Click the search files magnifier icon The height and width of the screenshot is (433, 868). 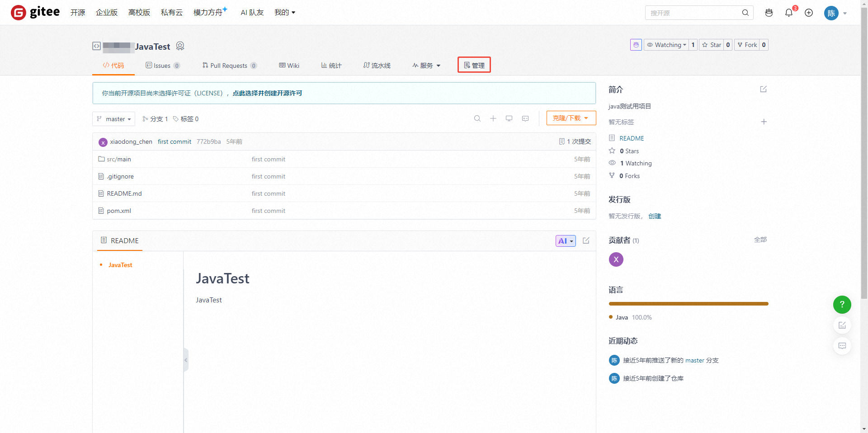pos(477,118)
